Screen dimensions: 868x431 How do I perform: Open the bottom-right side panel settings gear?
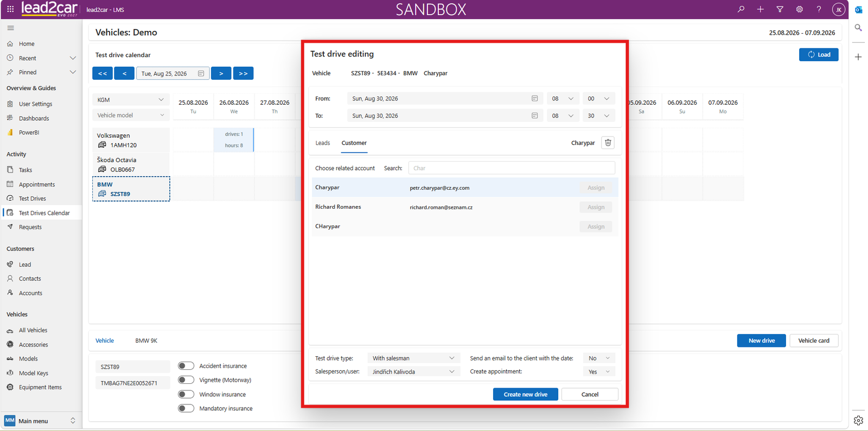click(x=858, y=420)
